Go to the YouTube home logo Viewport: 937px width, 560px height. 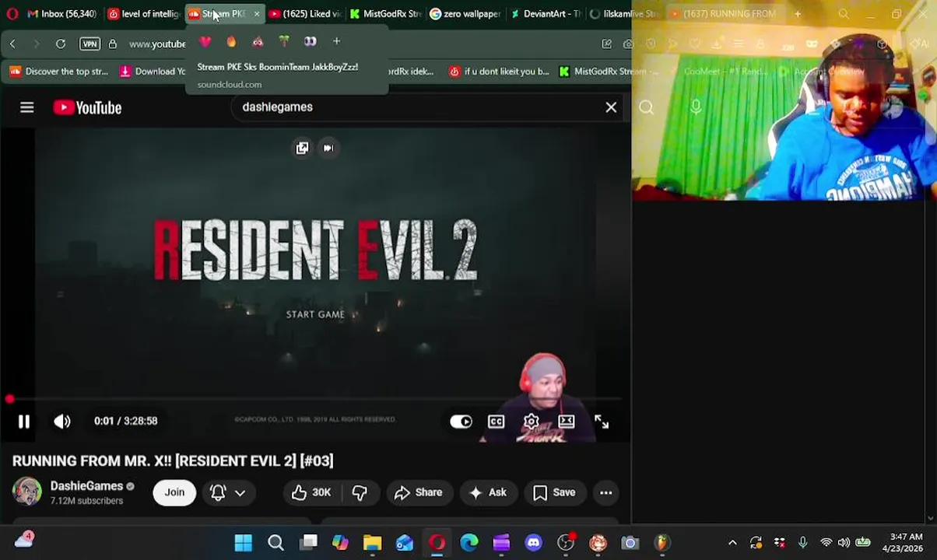(87, 107)
